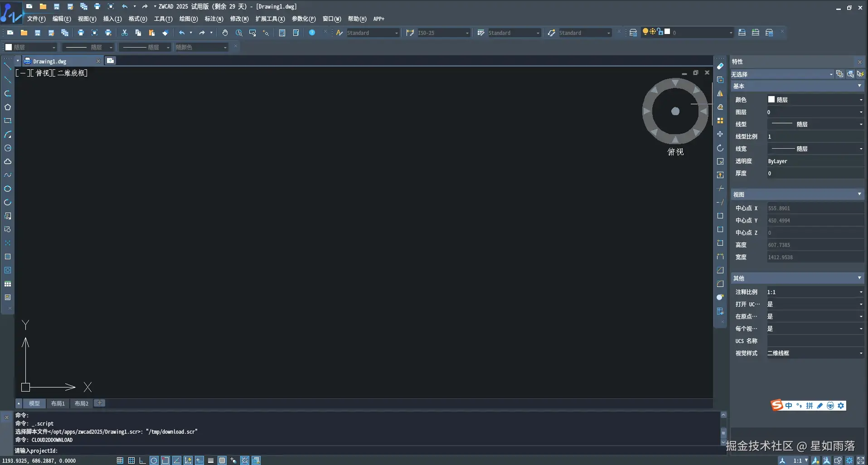The height and width of the screenshot is (465, 868).
Task: Select the Table tool in draw toolbar
Action: [x=8, y=284]
